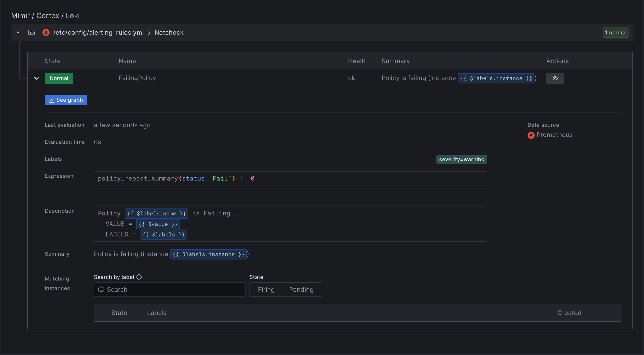The image size is (644, 355).
Task: Select the severity=warning label badge
Action: click(462, 159)
